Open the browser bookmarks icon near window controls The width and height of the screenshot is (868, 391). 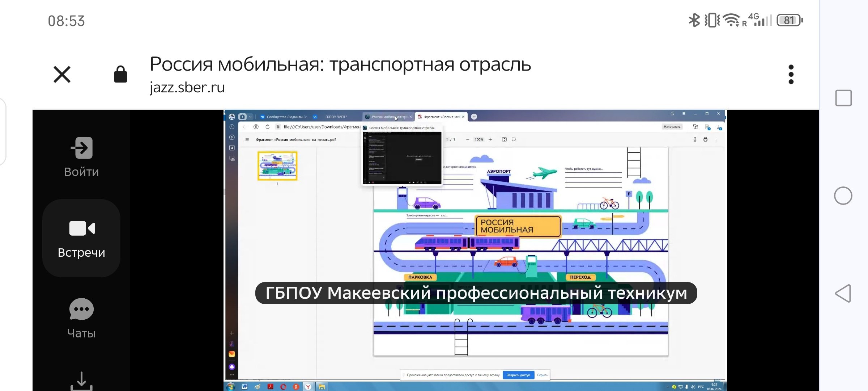coord(672,114)
